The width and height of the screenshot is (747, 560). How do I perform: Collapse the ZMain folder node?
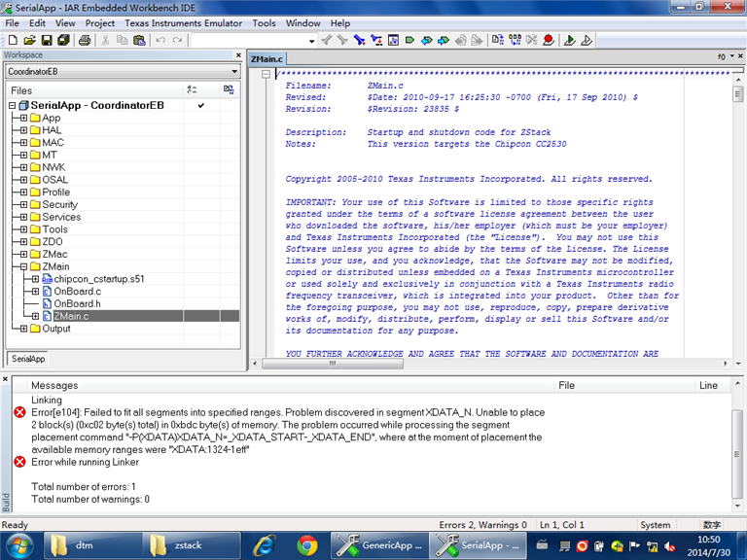click(x=23, y=266)
